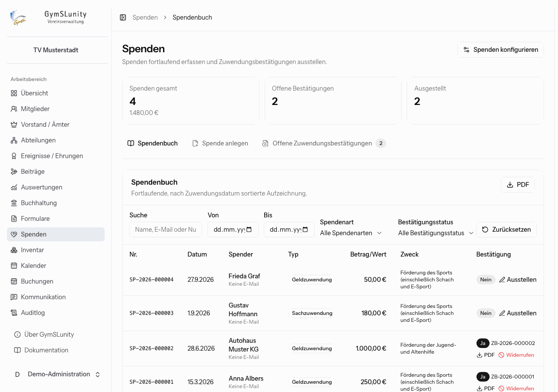Click the Abteilungen hierarchy icon
The height and width of the screenshot is (392, 558).
pos(14,140)
